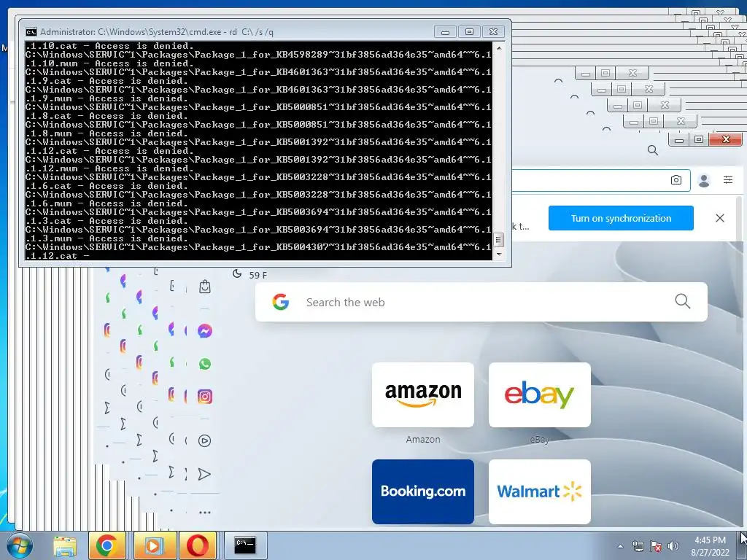Click the cmd window scrollbar thumb
747x560 pixels.
499,239
